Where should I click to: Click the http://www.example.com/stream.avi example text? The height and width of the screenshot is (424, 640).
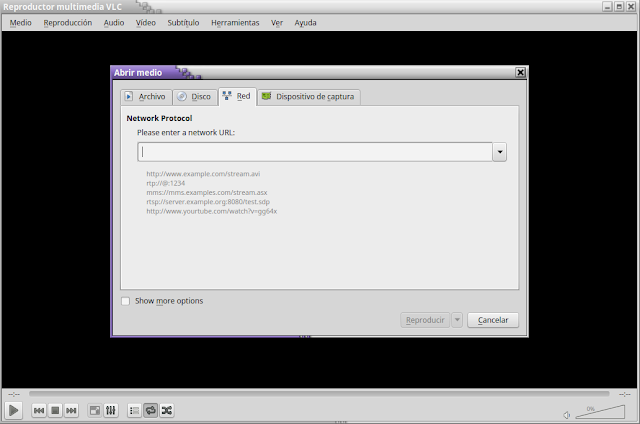[203, 174]
